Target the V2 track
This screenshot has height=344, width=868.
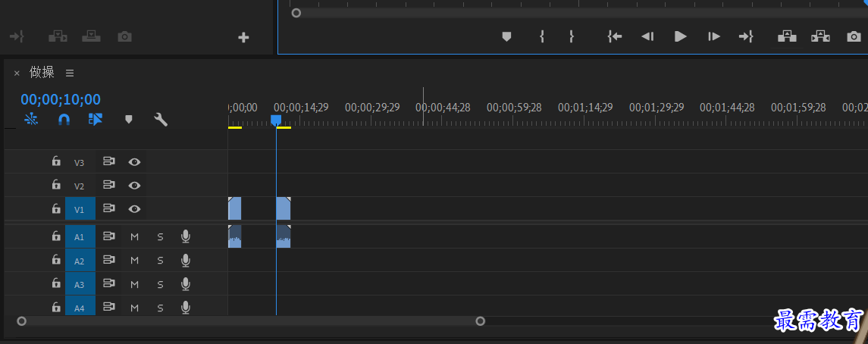80,186
